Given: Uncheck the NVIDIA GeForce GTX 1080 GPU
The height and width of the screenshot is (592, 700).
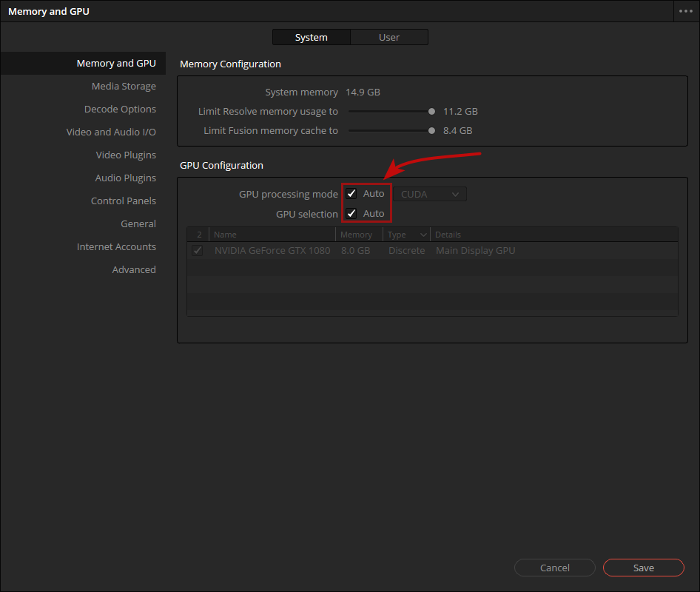Looking at the screenshot, I should 197,250.
